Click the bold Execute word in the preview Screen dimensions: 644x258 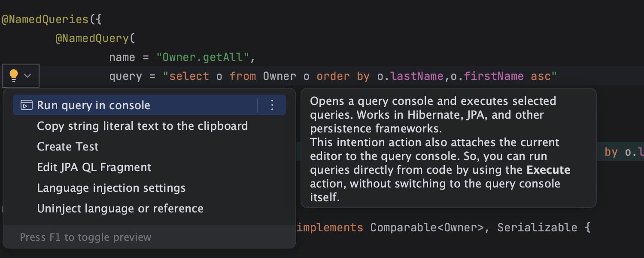(548, 170)
